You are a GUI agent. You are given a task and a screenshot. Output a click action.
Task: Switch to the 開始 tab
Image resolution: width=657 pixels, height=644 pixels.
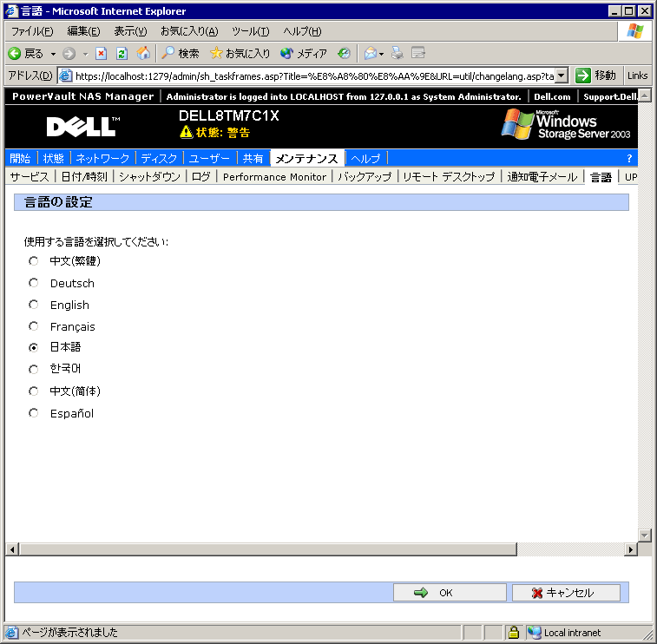(20, 158)
